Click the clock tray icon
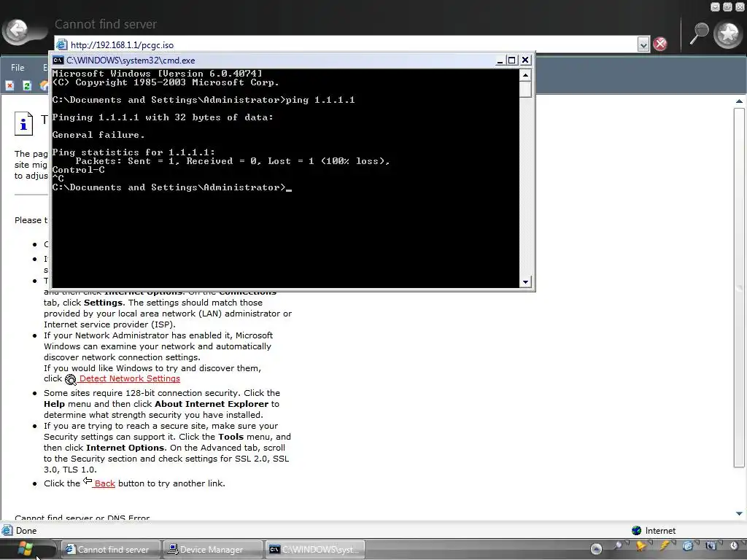The height and width of the screenshot is (560, 747). click(734, 545)
